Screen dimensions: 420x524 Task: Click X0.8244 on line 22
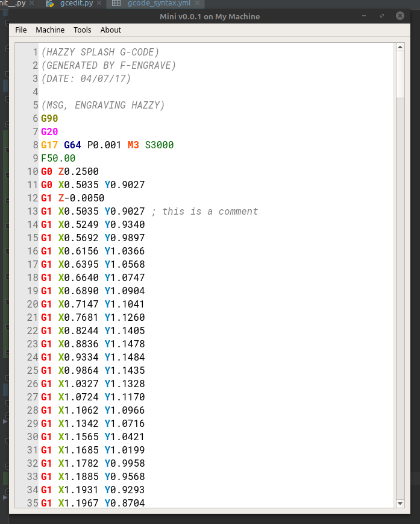(78, 331)
